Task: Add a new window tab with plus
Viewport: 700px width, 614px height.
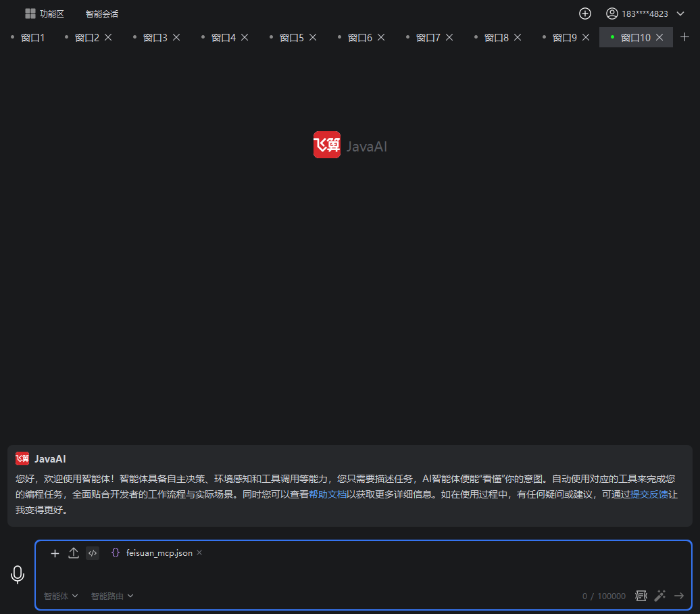Action: (x=684, y=37)
